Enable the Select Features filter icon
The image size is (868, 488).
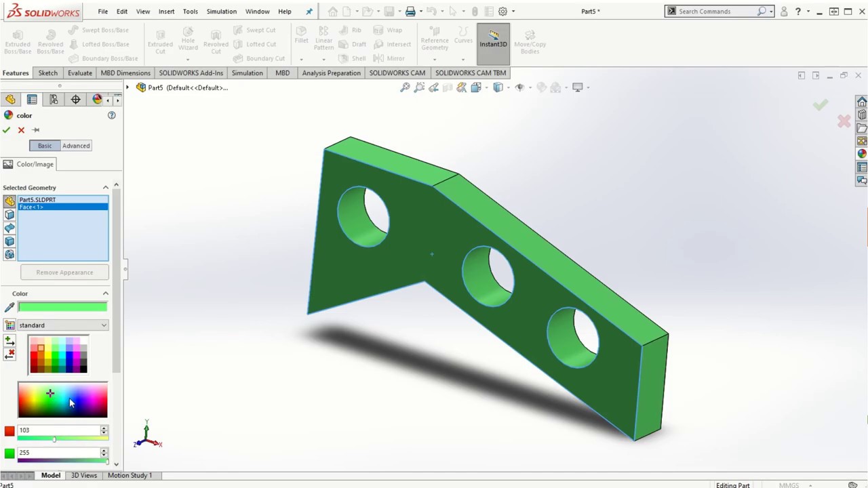pos(9,254)
